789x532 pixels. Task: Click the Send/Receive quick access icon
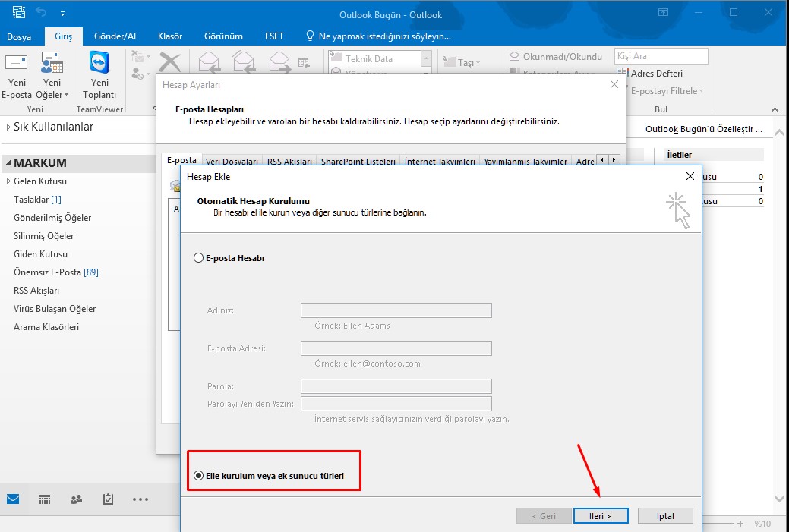pos(19,12)
